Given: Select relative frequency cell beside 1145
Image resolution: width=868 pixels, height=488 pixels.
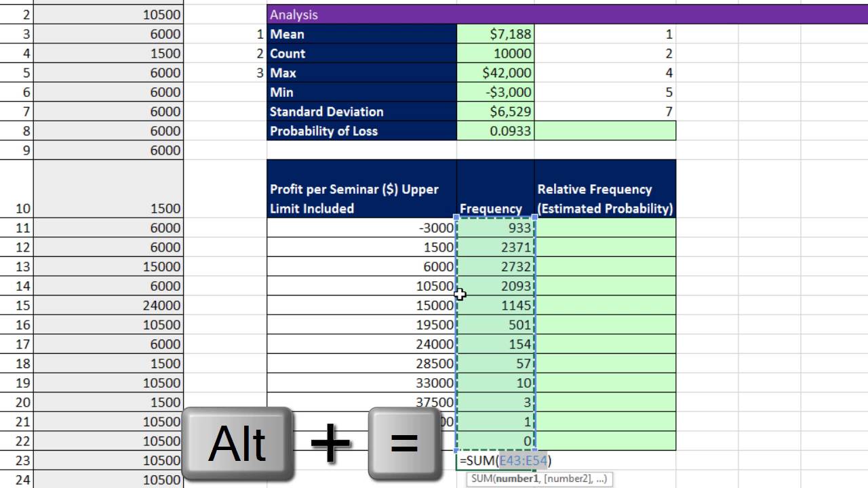Looking at the screenshot, I should pos(606,305).
